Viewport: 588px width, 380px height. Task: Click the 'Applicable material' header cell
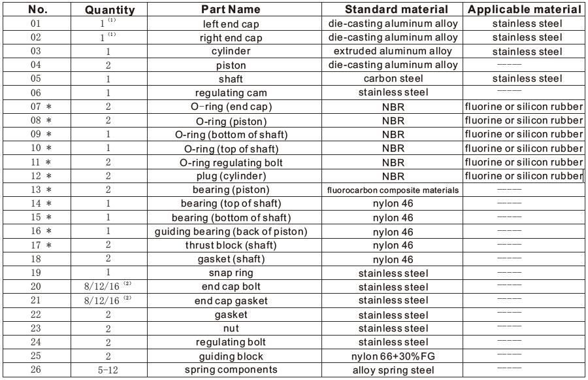524,9
